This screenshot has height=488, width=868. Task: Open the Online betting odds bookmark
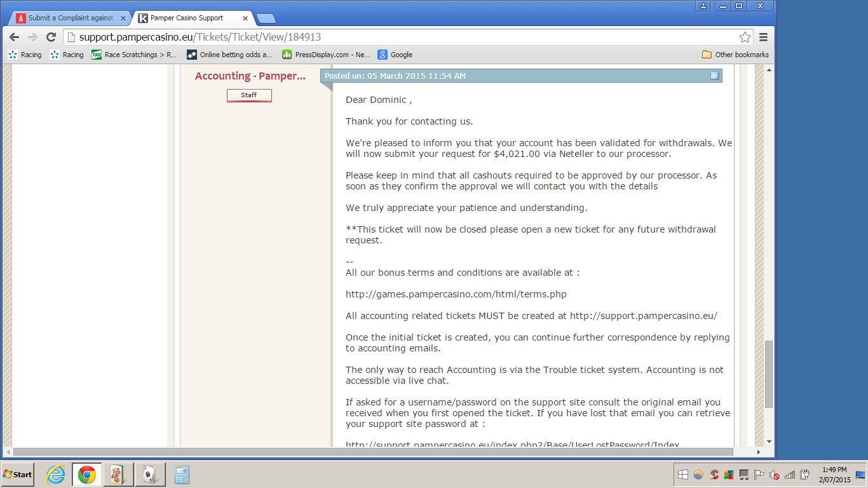click(229, 55)
